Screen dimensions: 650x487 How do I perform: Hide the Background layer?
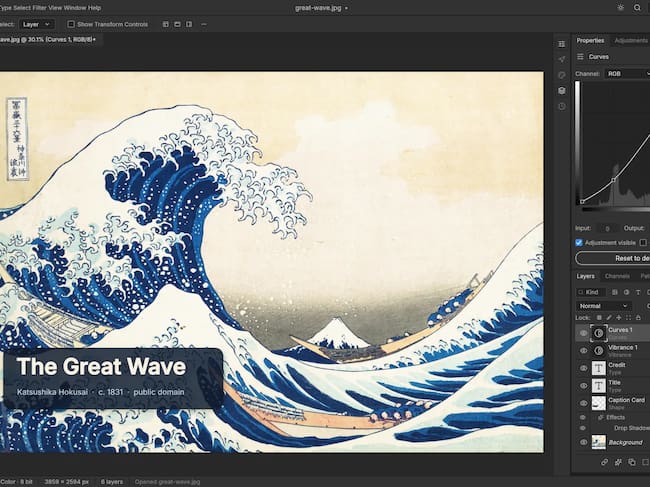click(x=583, y=442)
